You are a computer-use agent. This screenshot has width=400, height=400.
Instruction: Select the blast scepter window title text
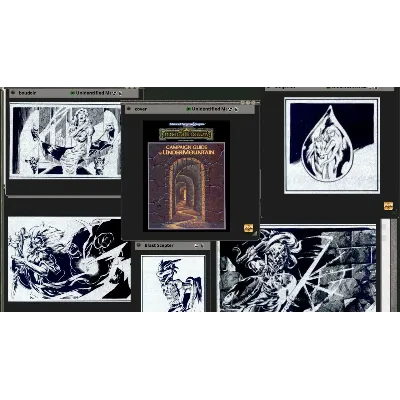[159, 246]
